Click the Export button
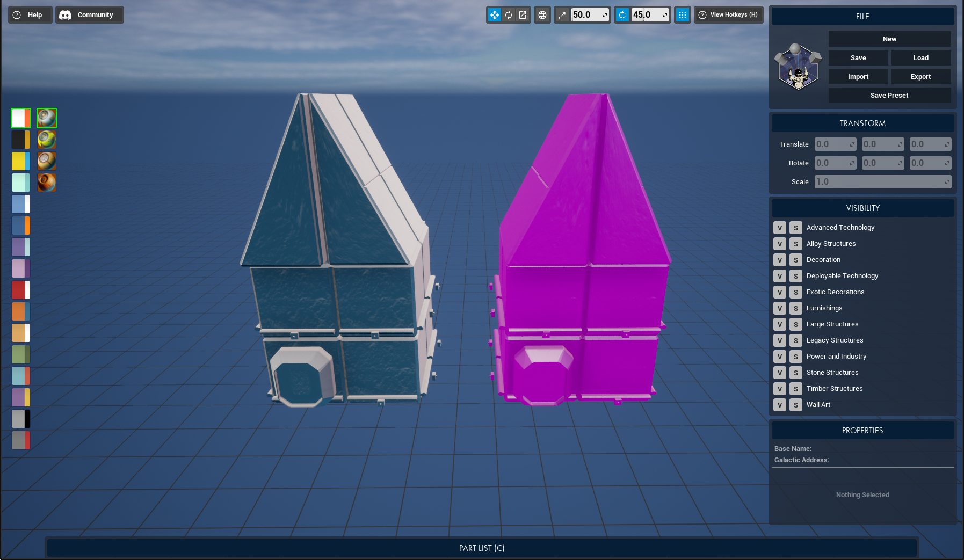Viewport: 964px width, 560px height. click(920, 77)
